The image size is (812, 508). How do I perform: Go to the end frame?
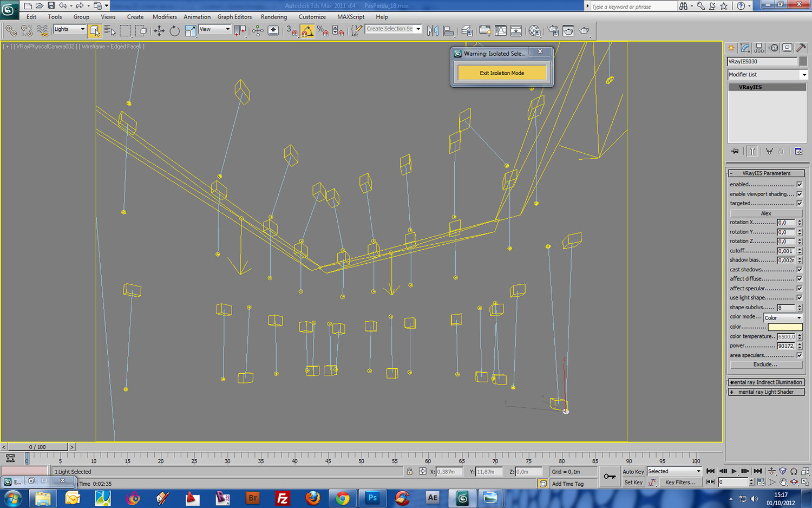tap(758, 472)
